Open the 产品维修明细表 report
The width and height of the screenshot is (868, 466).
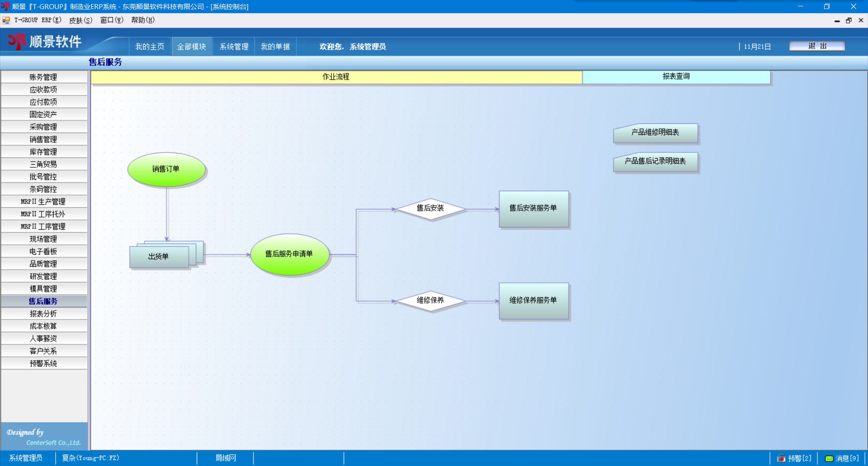[x=655, y=133]
